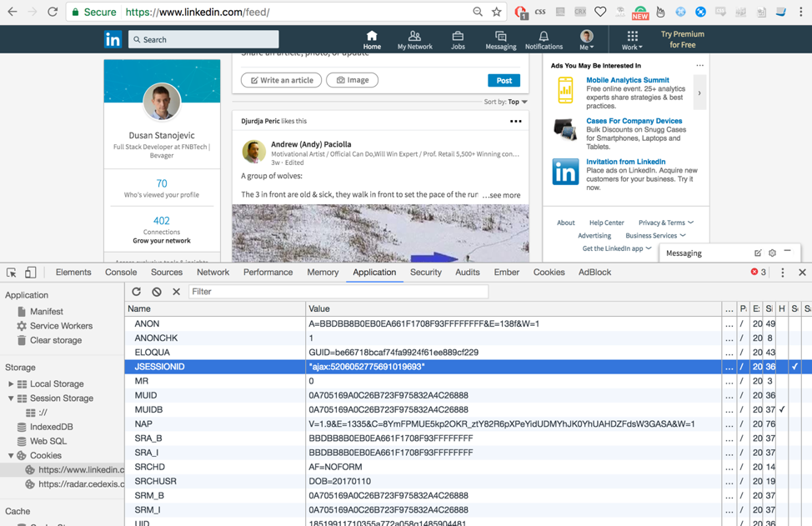Image resolution: width=812 pixels, height=526 pixels.
Task: Click Grow your network
Action: pyautogui.click(x=162, y=241)
